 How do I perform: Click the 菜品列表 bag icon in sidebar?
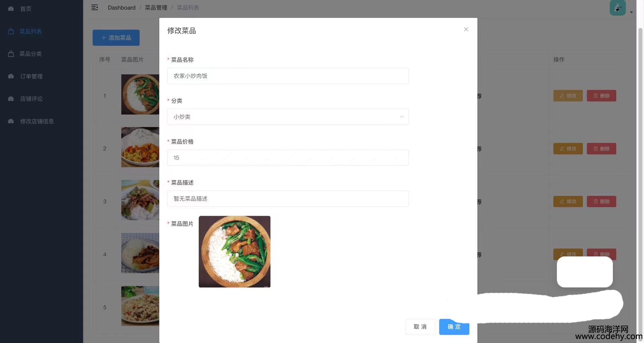coord(11,31)
